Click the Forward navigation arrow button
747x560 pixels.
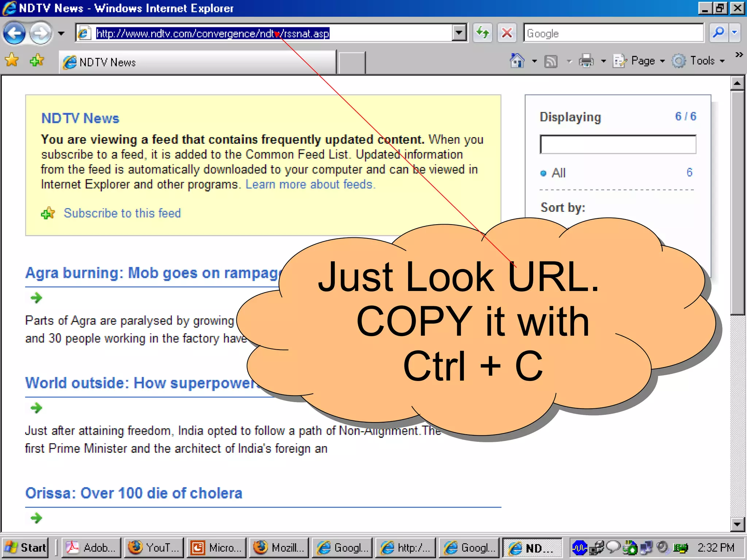[x=40, y=34]
